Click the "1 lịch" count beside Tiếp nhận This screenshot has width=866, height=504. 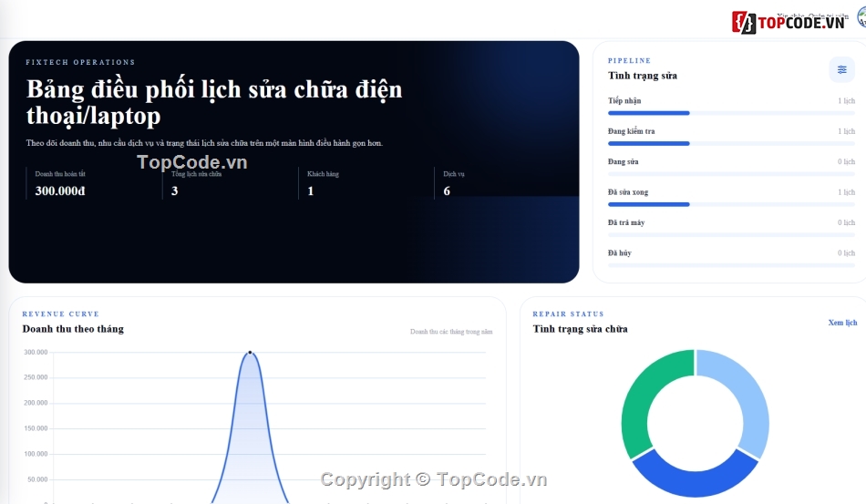(846, 100)
